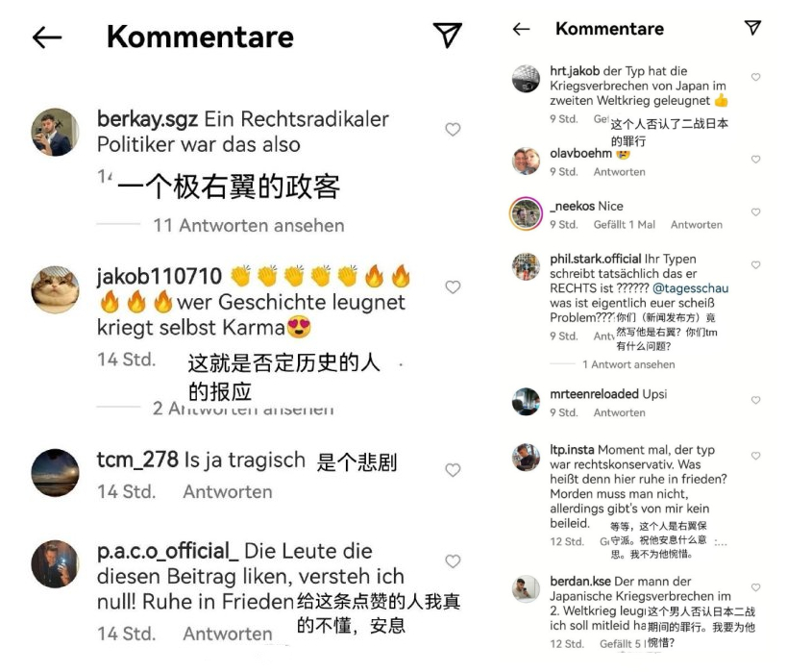Open berkay.sgz profile picture

55,132
